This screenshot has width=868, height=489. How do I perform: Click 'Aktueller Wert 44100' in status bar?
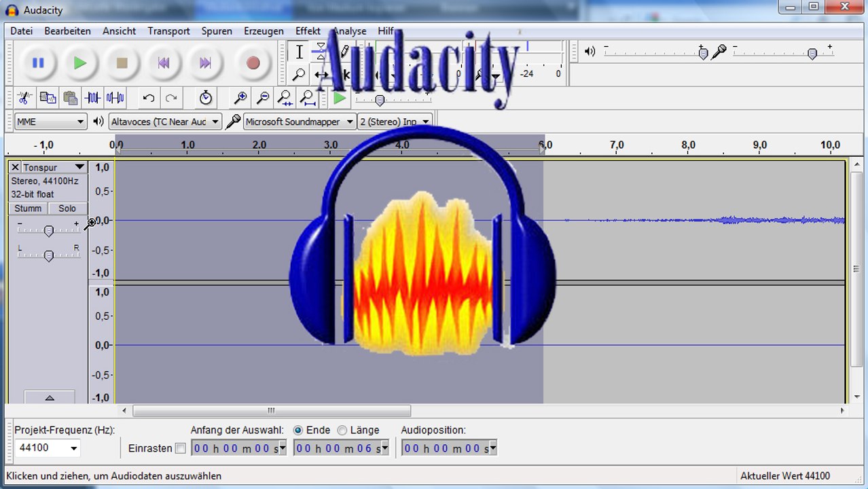coord(785,476)
